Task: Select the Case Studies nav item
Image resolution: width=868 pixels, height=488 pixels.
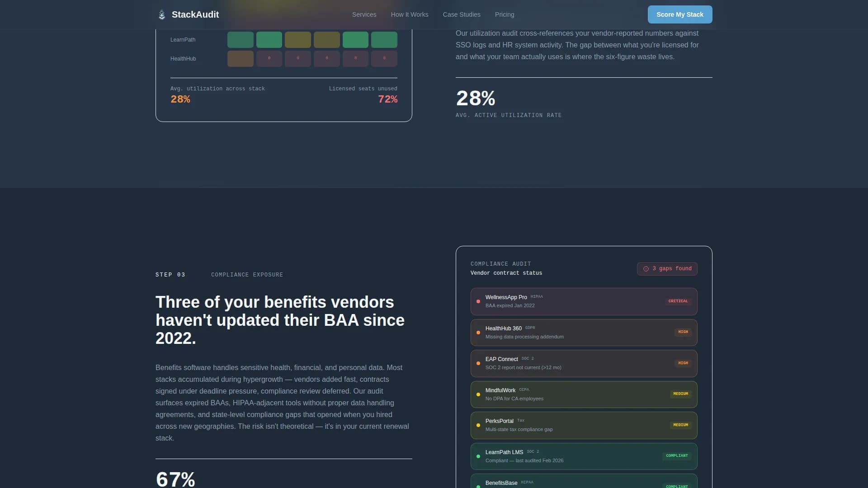Action: coord(462,14)
